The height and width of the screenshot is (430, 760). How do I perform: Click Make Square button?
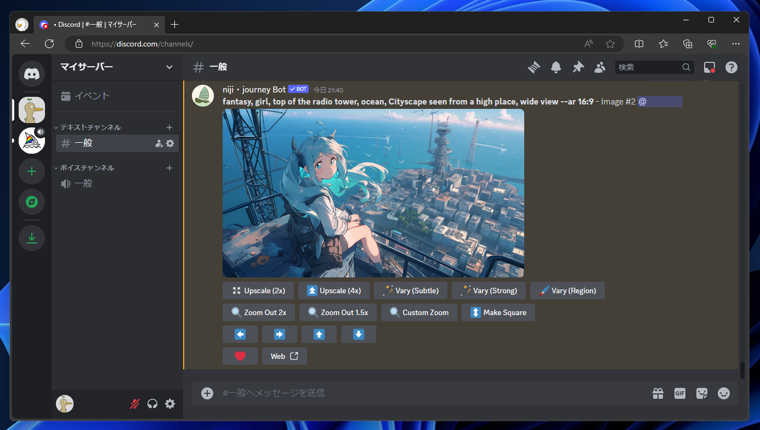click(498, 313)
